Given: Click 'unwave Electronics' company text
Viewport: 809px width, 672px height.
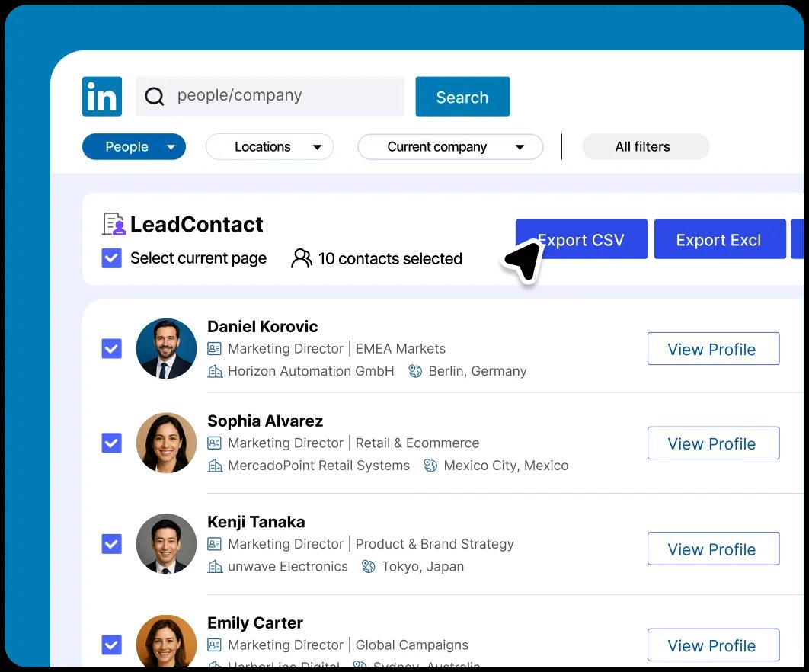Looking at the screenshot, I should pos(288,567).
